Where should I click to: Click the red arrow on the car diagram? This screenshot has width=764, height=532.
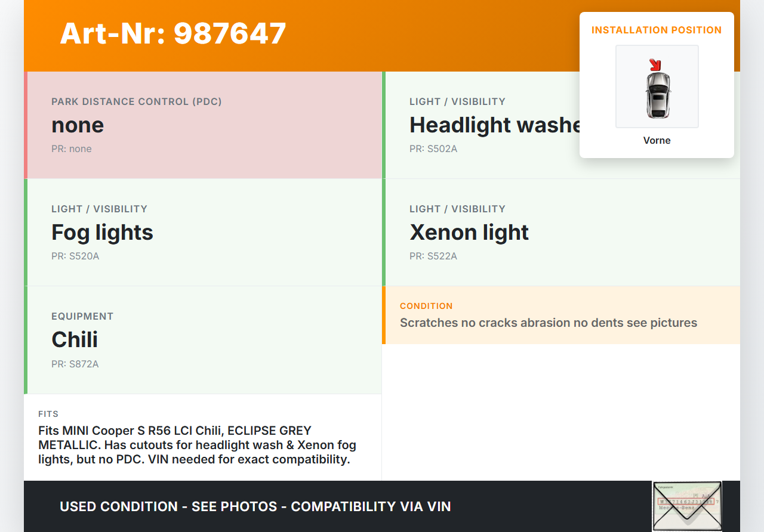(x=655, y=64)
